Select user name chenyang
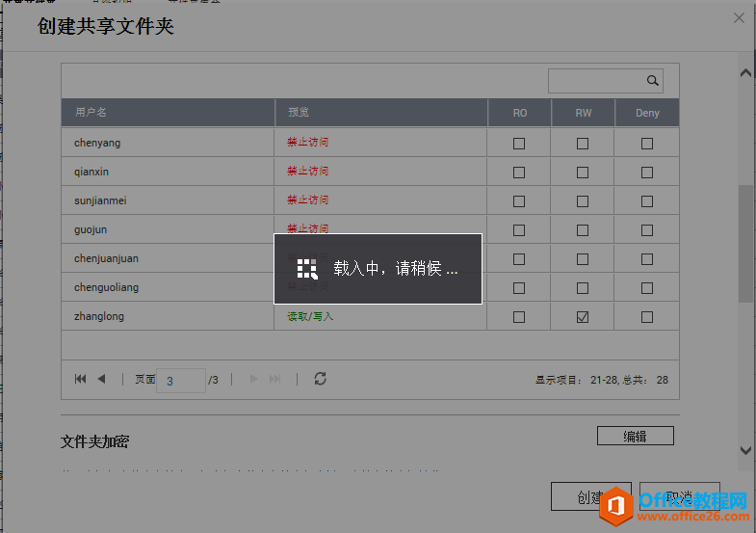Screen dimensions: 756x533 coord(97,143)
